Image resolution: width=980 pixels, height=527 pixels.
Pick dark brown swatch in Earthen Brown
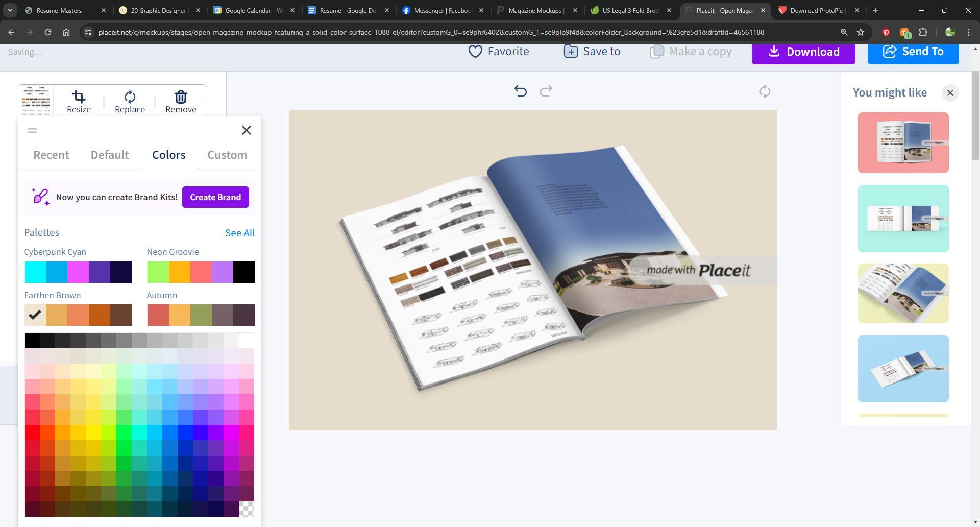click(121, 315)
